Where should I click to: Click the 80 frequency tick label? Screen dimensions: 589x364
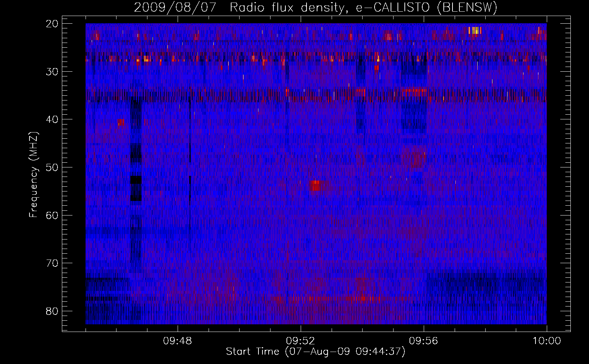point(52,311)
